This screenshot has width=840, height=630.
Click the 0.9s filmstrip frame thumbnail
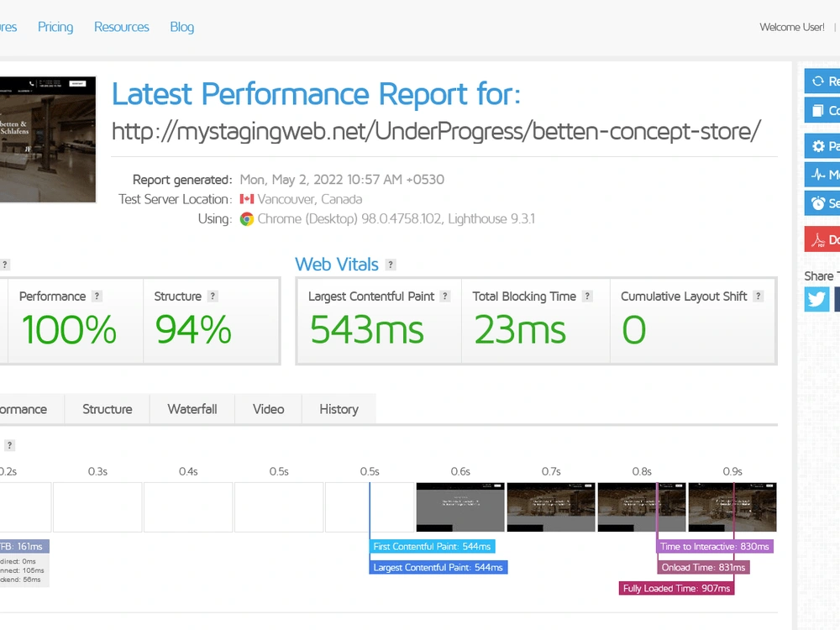pyautogui.click(x=732, y=507)
